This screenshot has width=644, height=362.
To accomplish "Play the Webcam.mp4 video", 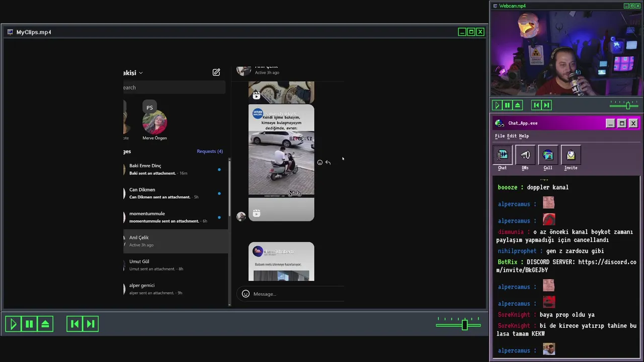I will tap(497, 105).
